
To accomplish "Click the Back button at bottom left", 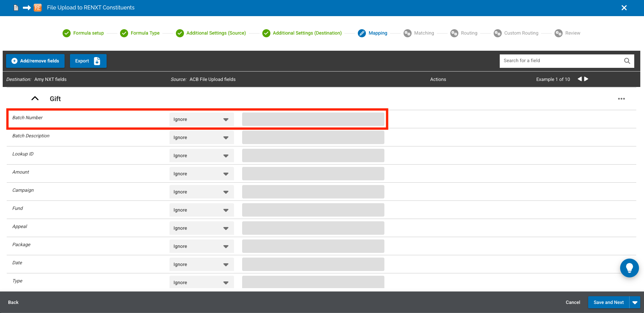I will (13, 302).
